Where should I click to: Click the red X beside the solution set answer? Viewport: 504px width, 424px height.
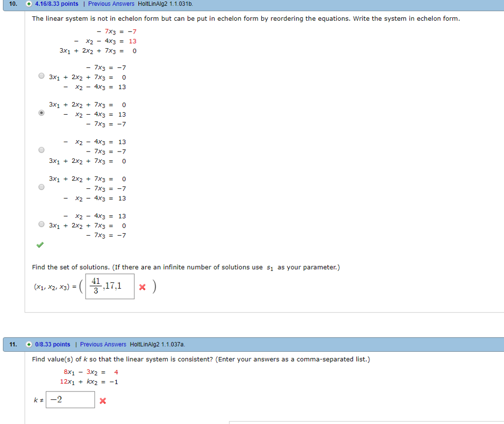pos(142,287)
